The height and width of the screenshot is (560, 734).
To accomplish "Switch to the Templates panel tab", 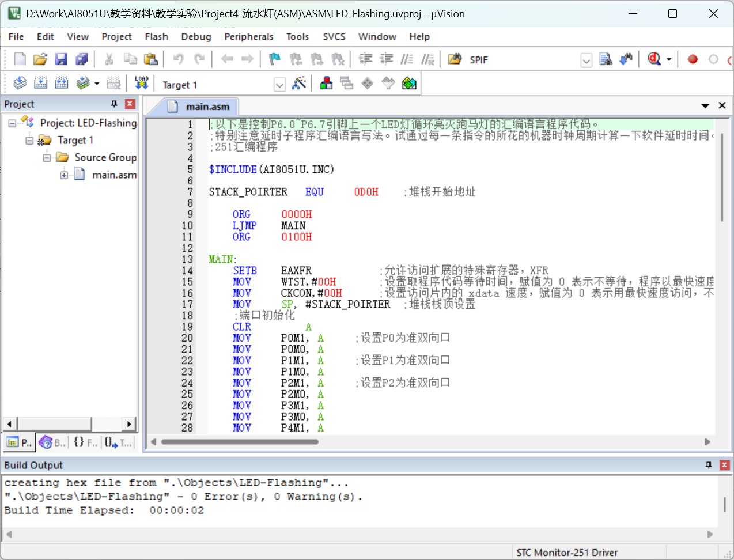I will pyautogui.click(x=118, y=442).
